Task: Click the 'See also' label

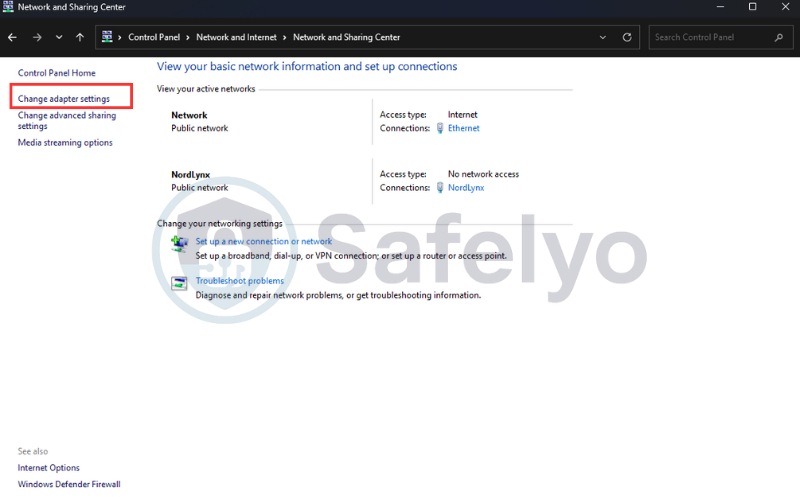Action: (33, 452)
